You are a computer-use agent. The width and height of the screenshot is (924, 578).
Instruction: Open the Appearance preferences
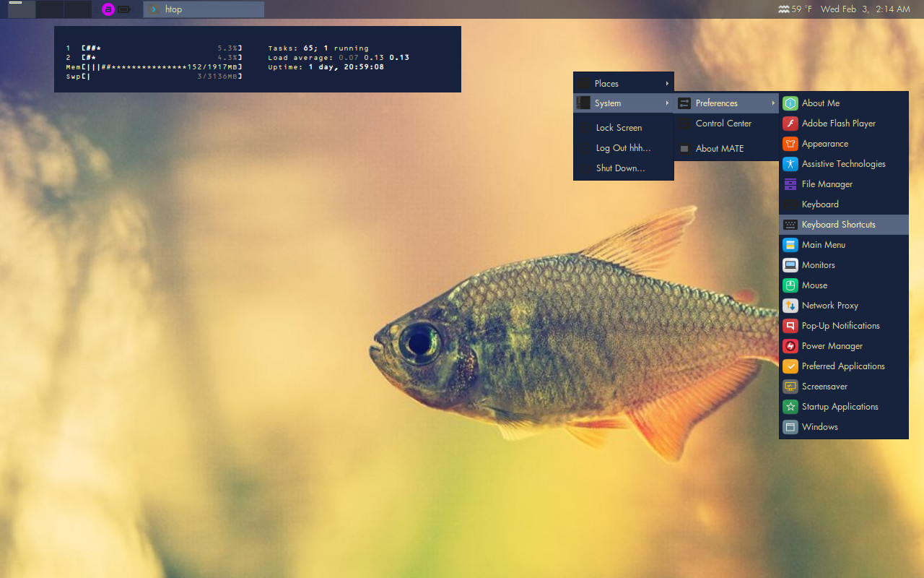(824, 143)
